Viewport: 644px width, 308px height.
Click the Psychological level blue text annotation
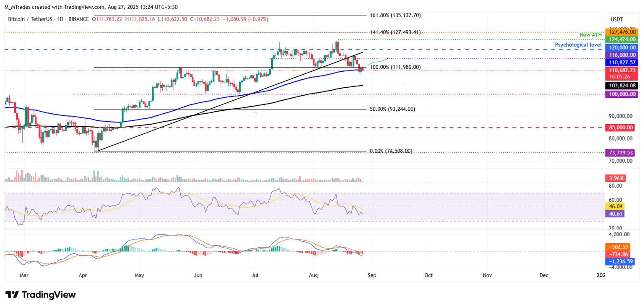pyautogui.click(x=578, y=44)
